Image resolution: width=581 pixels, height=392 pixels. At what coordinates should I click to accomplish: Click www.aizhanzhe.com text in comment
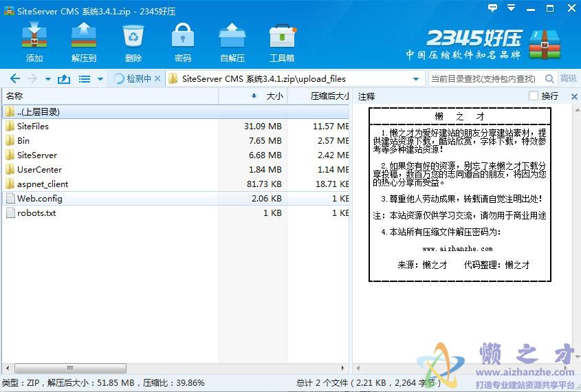tap(457, 249)
